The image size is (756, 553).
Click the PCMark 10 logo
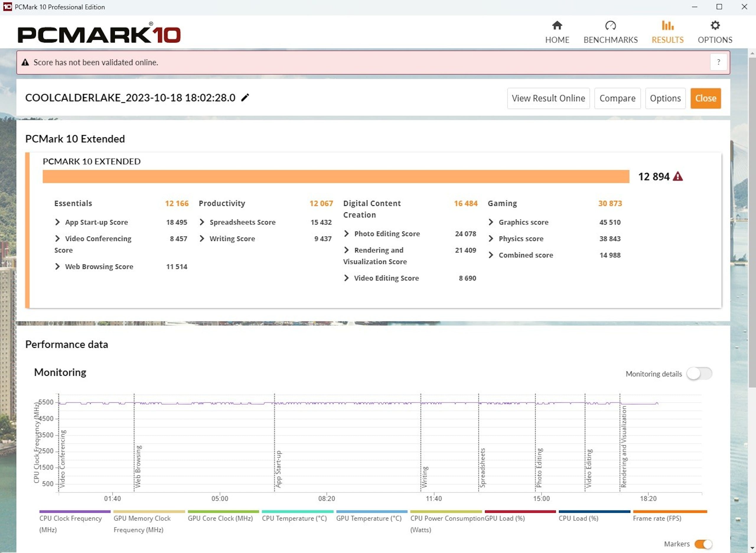click(x=99, y=33)
